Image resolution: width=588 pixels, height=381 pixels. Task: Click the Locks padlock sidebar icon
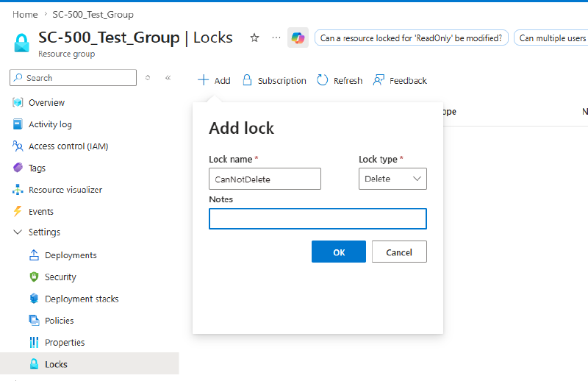[34, 364]
